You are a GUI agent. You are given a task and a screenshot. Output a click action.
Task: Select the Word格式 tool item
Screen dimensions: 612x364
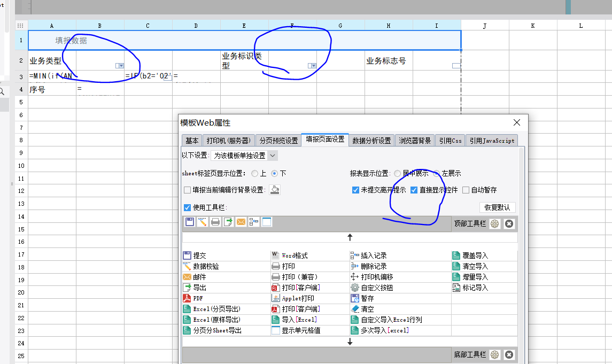tap(290, 255)
